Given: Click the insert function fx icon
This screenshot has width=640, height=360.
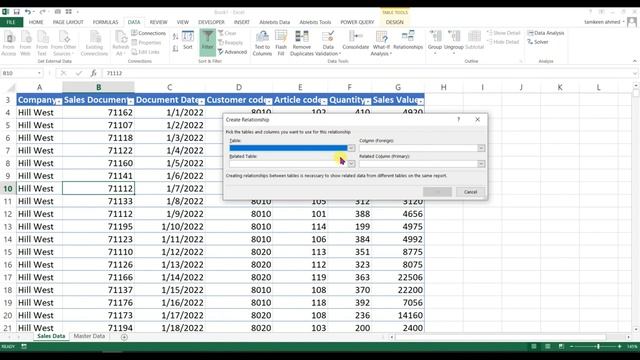Looking at the screenshot, I should 93,73.
